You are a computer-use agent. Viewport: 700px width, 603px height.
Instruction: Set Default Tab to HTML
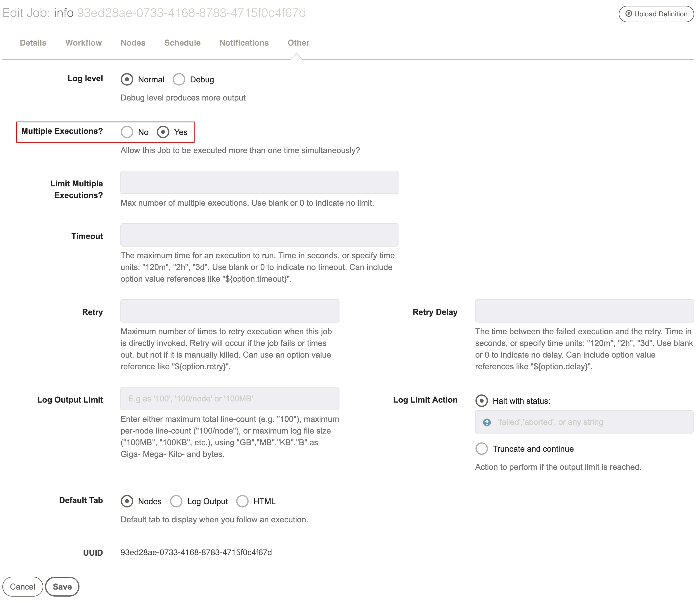coord(242,501)
